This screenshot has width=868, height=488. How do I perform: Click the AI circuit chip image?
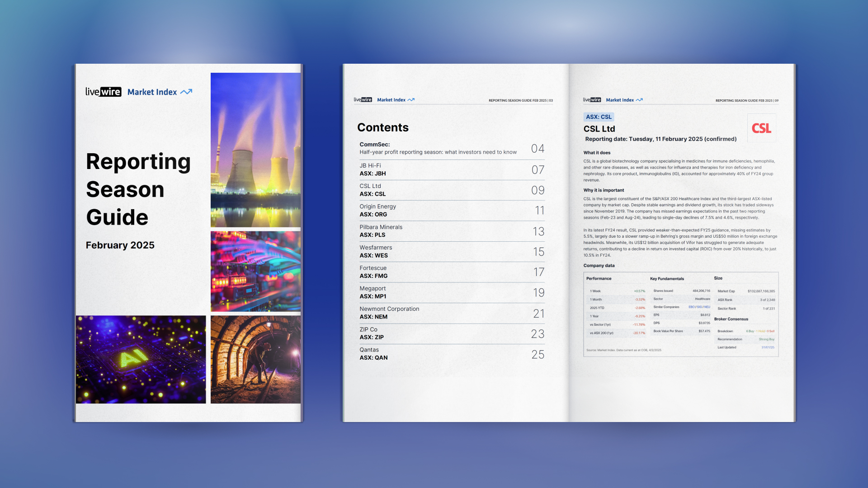click(x=141, y=359)
